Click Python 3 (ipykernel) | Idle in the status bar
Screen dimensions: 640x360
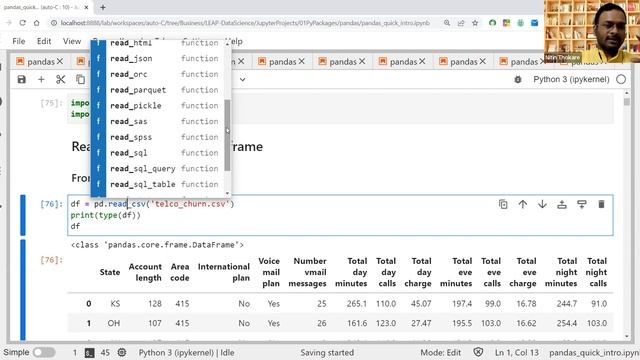[x=186, y=352]
